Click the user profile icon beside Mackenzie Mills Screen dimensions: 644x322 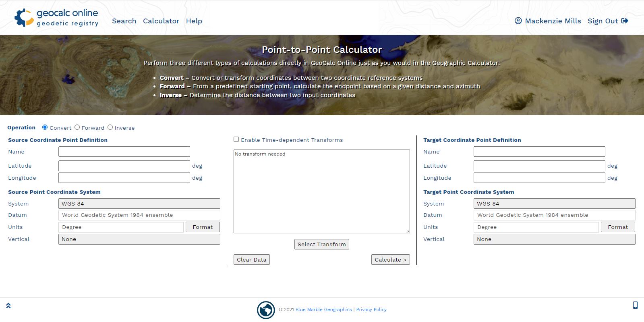pos(518,21)
